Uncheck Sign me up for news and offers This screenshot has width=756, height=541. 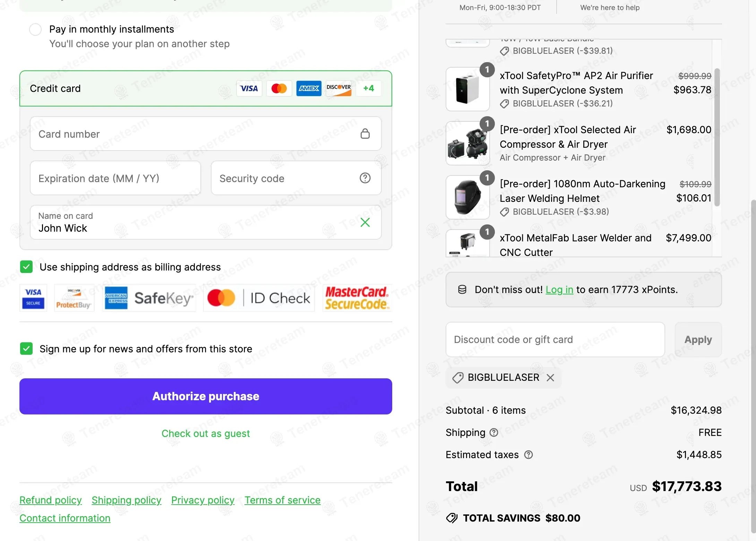point(26,349)
